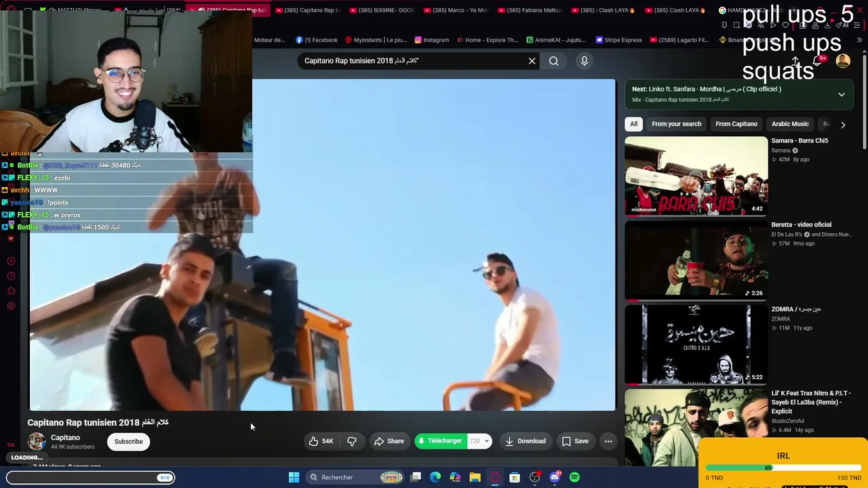Open the Opera sidebar history clock
This screenshot has height=488, width=868.
click(x=11, y=276)
